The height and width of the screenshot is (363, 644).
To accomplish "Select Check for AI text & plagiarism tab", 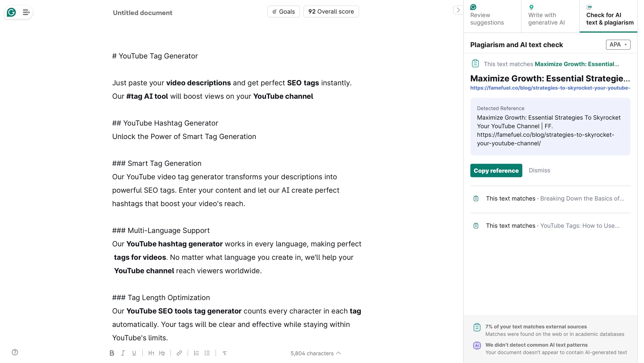I will click(x=608, y=16).
